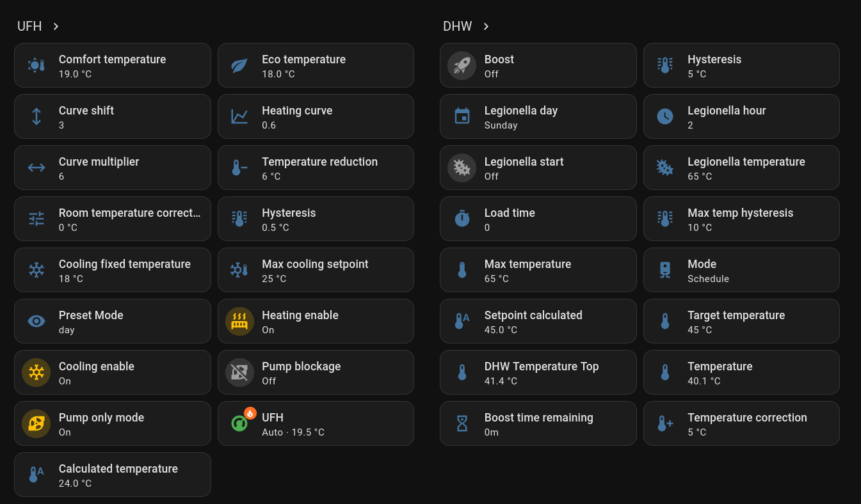Open the DHW Mode Schedule selector
The height and width of the screenshot is (504, 861).
coord(741,270)
